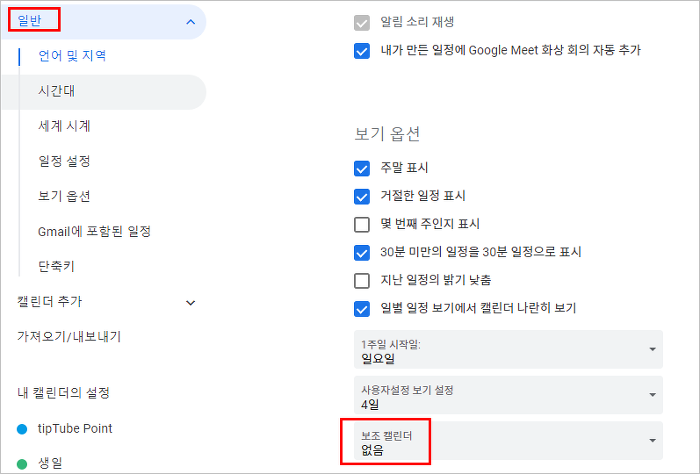Open Gmail에 포함된 일정 section
Image resolution: width=700 pixels, height=474 pixels.
(x=95, y=231)
